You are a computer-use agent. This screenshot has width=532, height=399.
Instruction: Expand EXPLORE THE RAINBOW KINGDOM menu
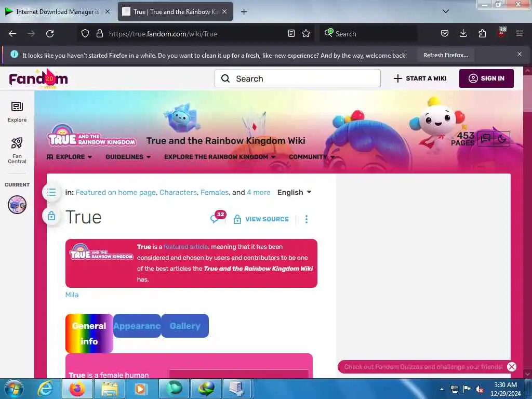(220, 157)
